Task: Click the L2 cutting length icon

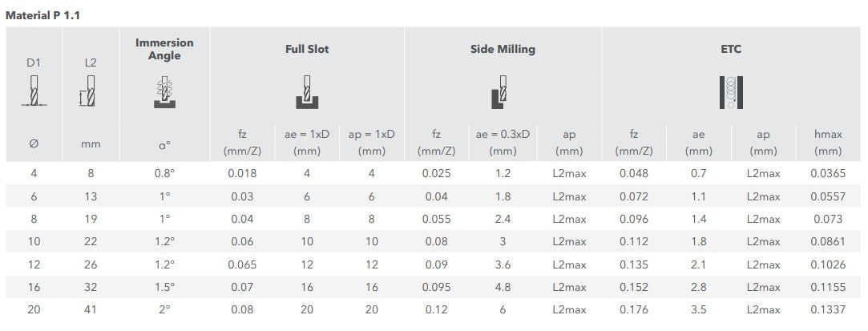Action: point(89,91)
